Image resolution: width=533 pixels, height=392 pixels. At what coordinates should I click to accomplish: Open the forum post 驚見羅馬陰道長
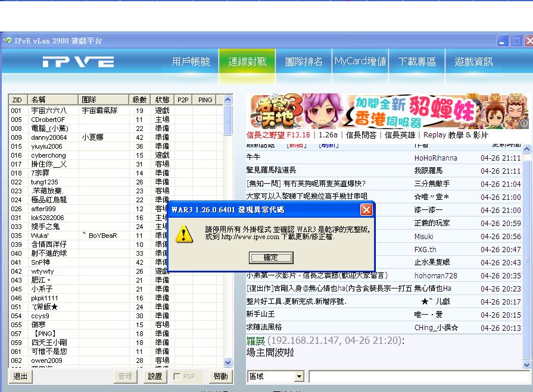click(271, 170)
